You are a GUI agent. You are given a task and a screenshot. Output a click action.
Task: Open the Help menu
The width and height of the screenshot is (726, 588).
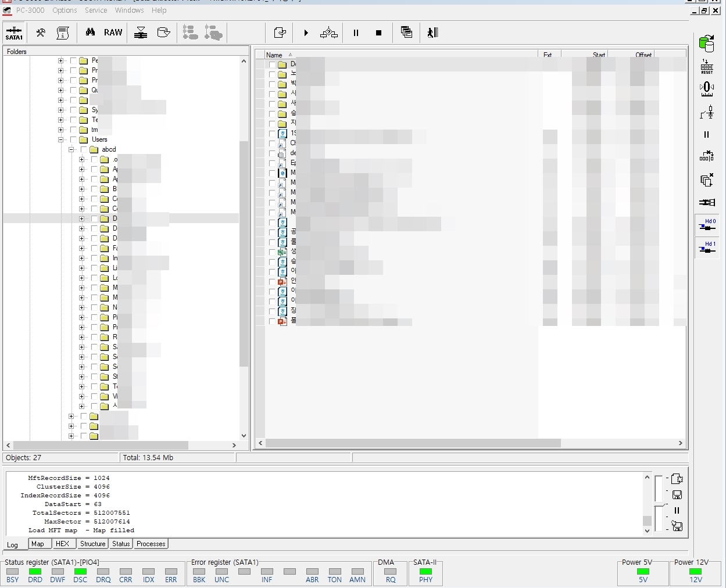point(159,10)
